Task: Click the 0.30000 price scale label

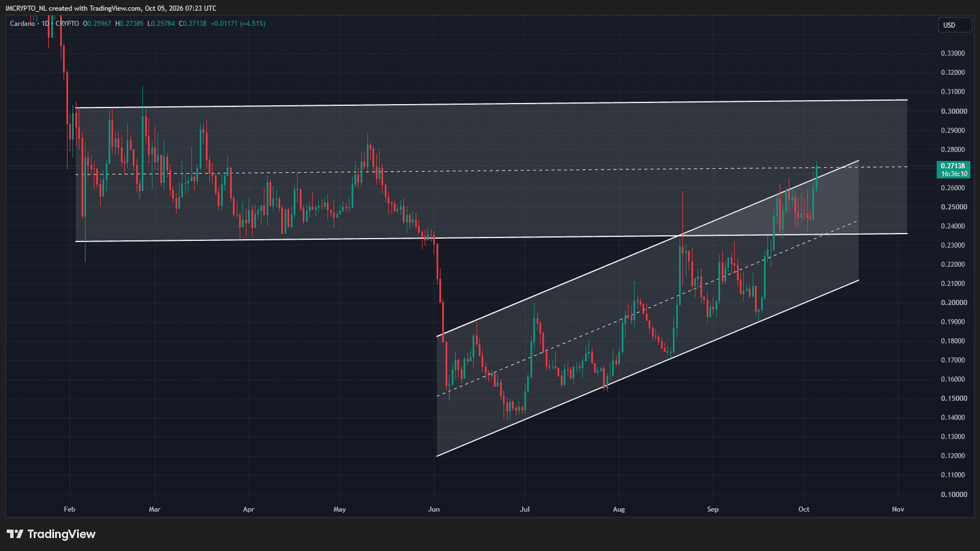Action: pos(954,111)
